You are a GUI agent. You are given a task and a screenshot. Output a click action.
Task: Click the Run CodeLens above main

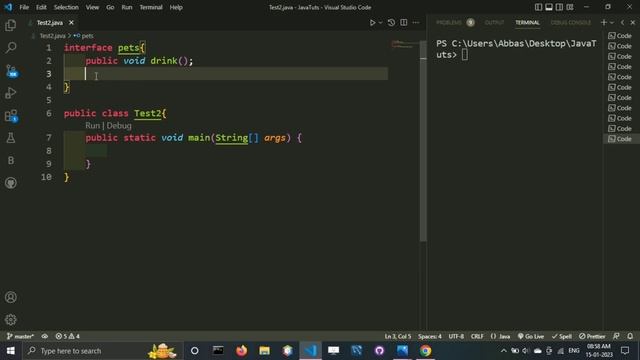click(92, 126)
